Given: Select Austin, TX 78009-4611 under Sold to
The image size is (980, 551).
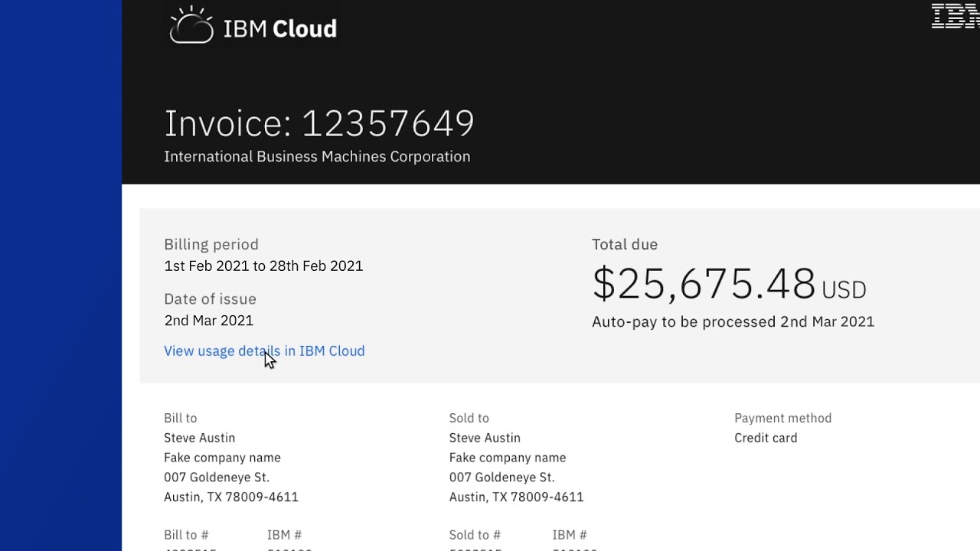Looking at the screenshot, I should coord(516,497).
